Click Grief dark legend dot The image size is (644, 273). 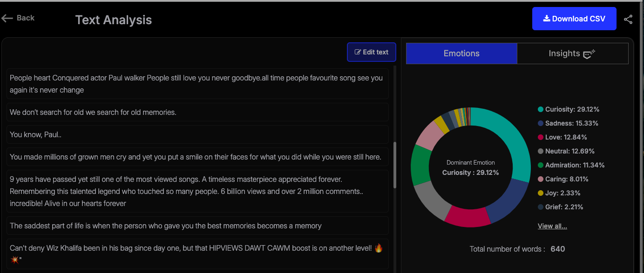tap(541, 207)
